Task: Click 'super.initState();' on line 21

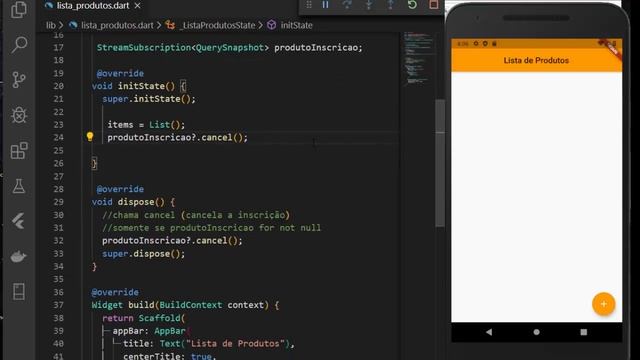Action: click(x=149, y=99)
